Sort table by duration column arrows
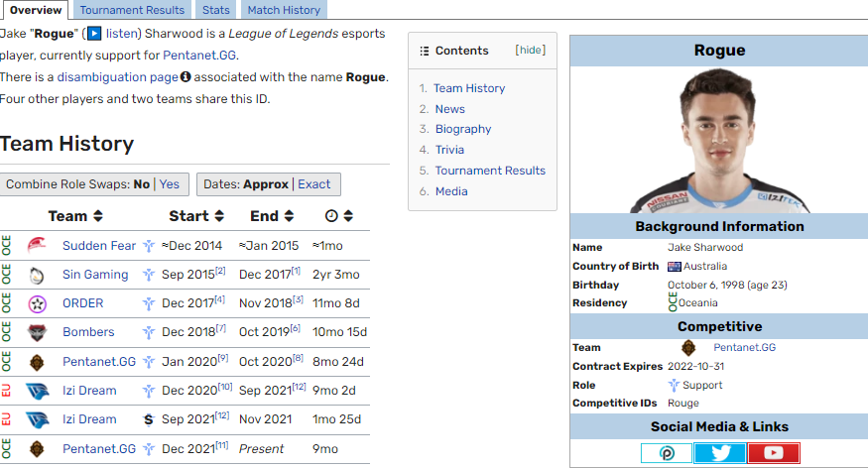868x468 pixels. pos(348,216)
